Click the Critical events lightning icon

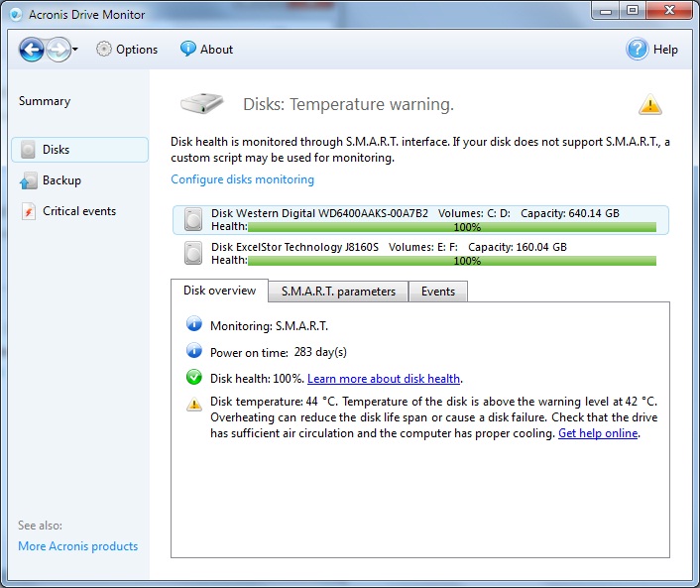point(29,211)
